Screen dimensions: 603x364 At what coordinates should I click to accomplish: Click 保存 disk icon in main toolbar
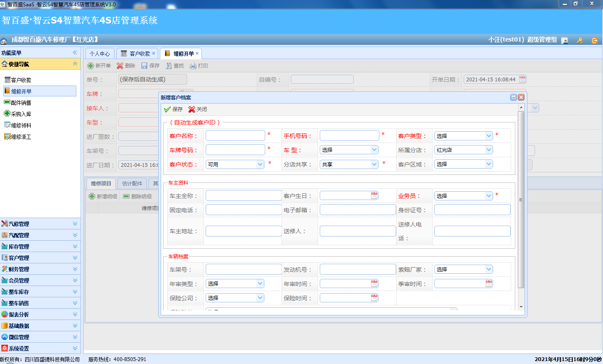coord(144,66)
